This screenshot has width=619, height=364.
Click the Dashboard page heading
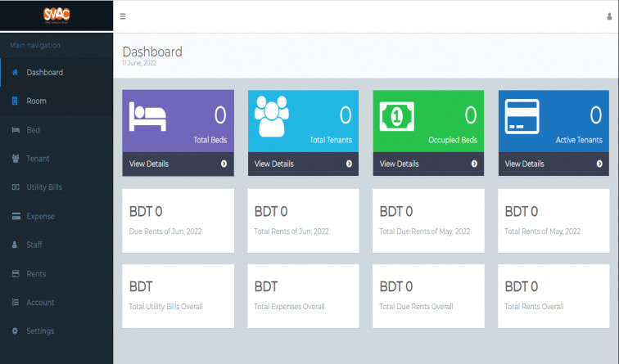pyautogui.click(x=152, y=52)
